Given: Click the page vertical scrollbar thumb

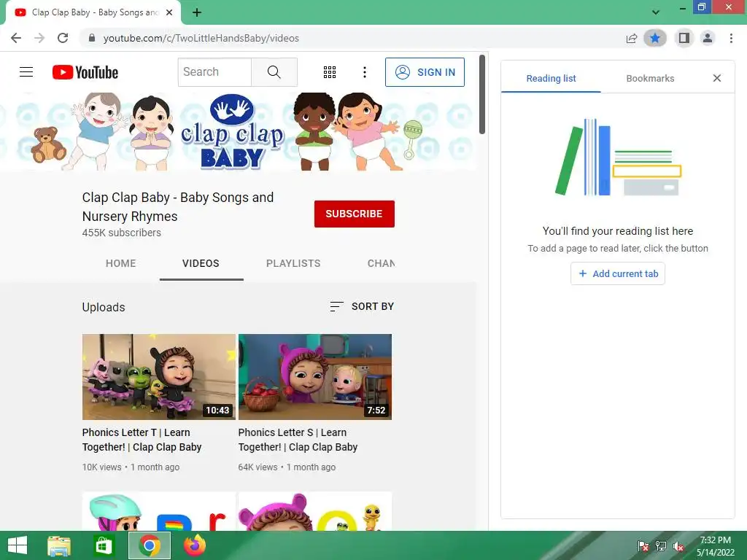Looking at the screenshot, I should coord(482,94).
